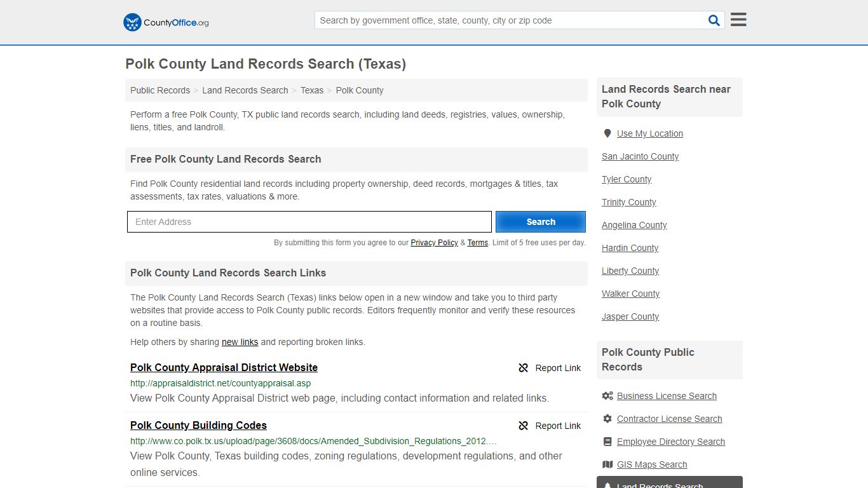Open the appraisaldistrict.net URL
This screenshot has width=868, height=488.
click(x=220, y=383)
